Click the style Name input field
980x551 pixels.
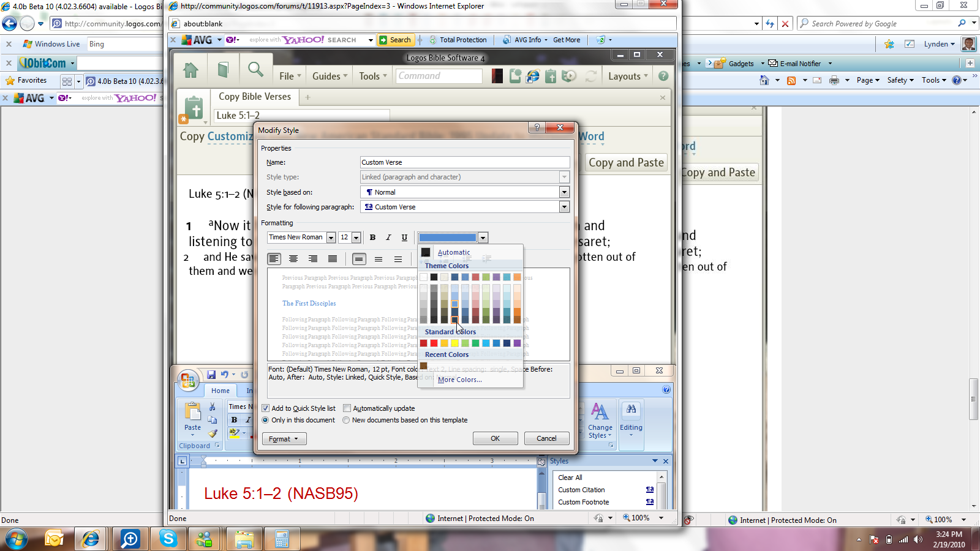(465, 162)
